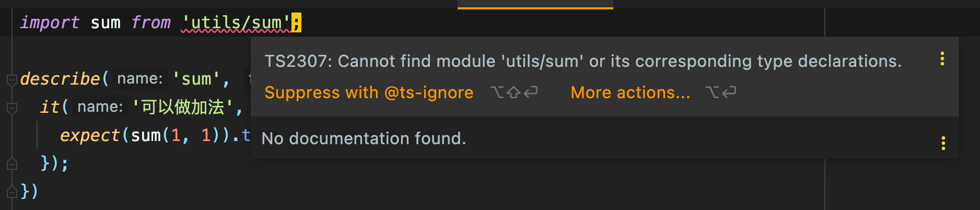Viewport: 980px width, 210px height.
Task: Click the it function call name
Action: tap(49, 107)
